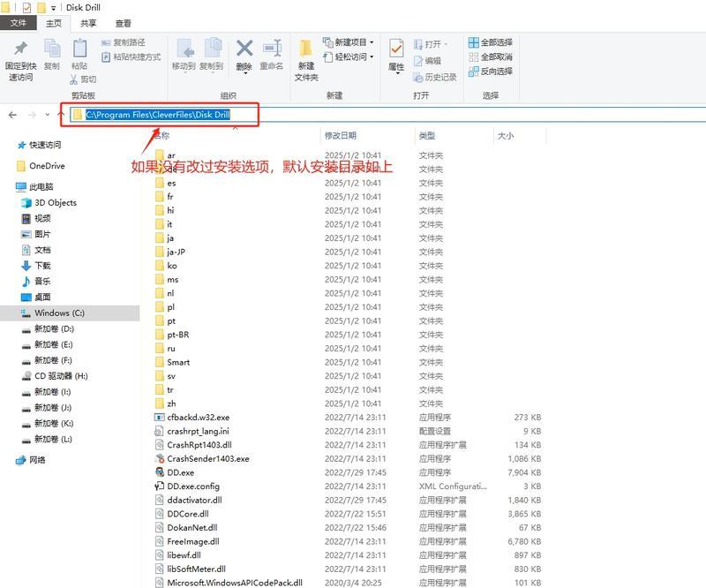Open Downloads (下载) in the sidebar
This screenshot has width=706, height=588.
[37, 266]
